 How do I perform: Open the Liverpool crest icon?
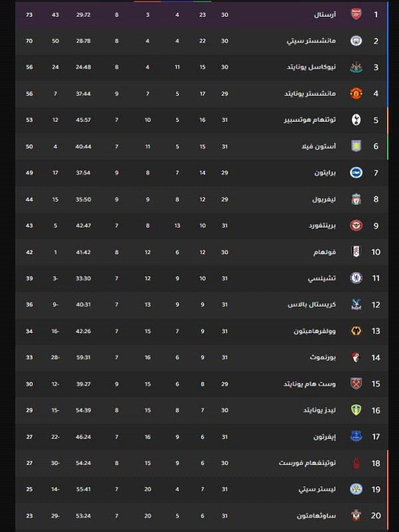click(x=356, y=199)
